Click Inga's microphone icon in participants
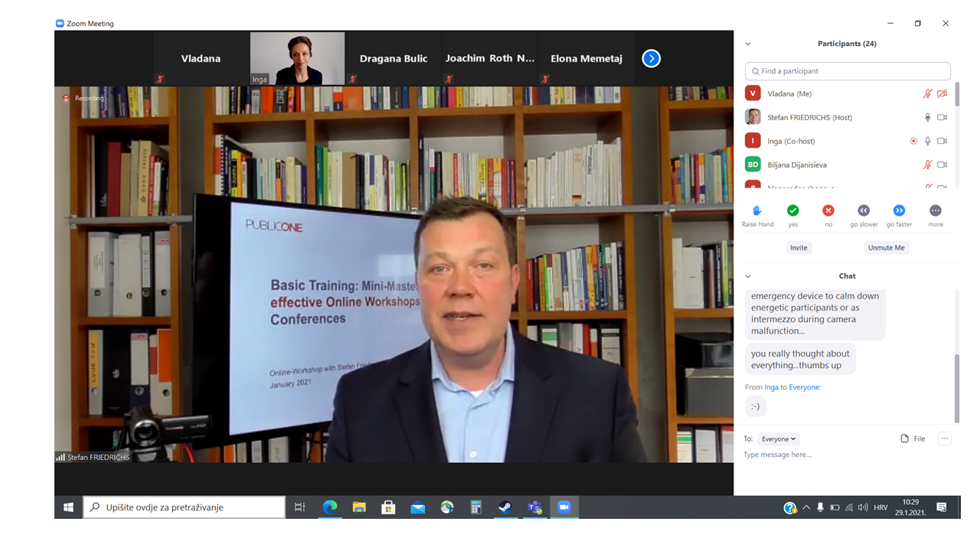Viewport: 980px width, 551px height. [927, 141]
